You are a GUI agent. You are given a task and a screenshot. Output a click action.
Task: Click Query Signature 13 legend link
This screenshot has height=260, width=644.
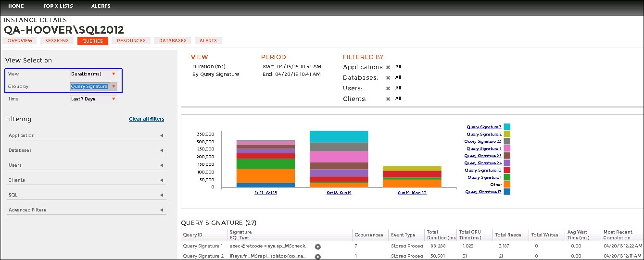point(483,192)
